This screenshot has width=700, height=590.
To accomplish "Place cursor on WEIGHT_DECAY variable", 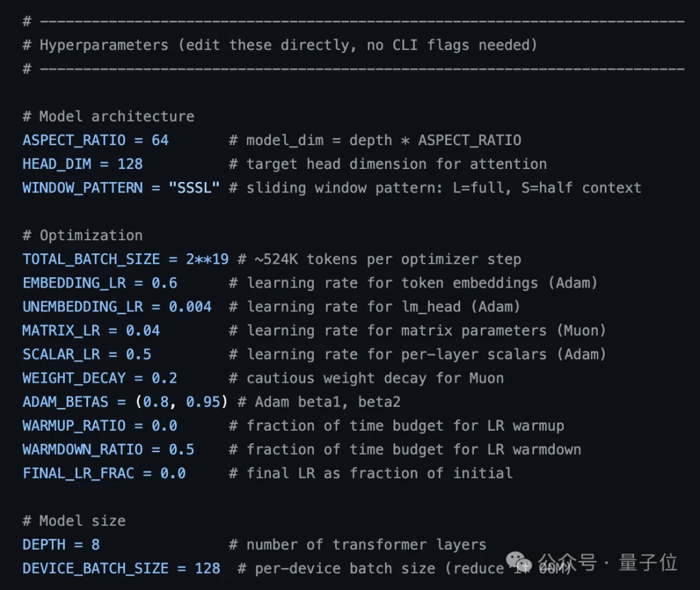I will (74, 378).
